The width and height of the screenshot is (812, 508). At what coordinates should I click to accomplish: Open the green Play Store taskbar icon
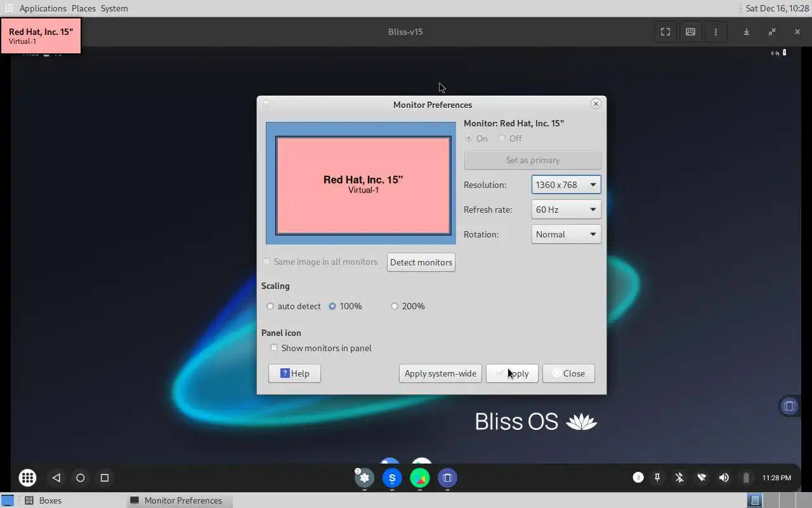click(420, 478)
